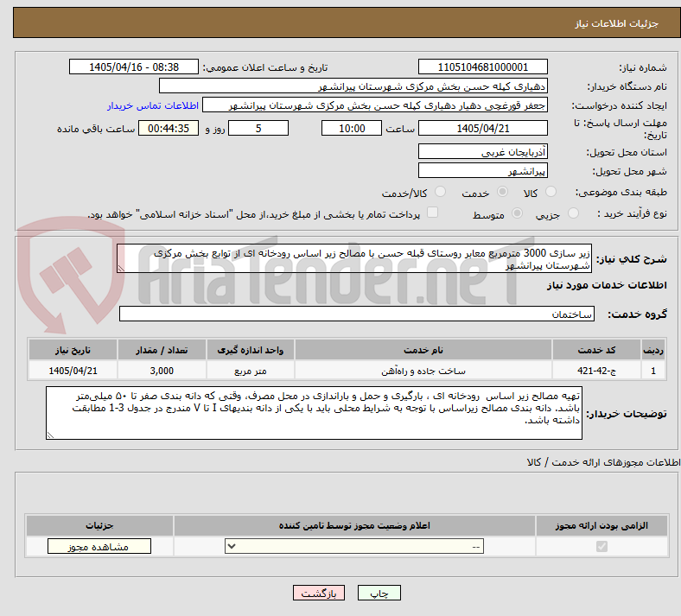
Task: Click service name cell ساخت جاده و راه‌آهن
Action: point(423,371)
